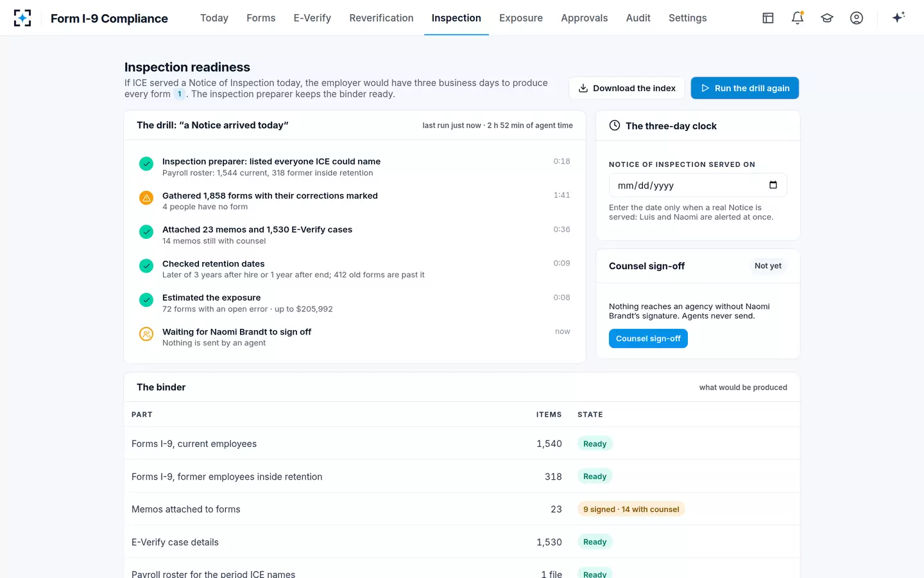The image size is (924, 578).
Task: Open the sparkle AI assistant icon
Action: click(x=898, y=17)
